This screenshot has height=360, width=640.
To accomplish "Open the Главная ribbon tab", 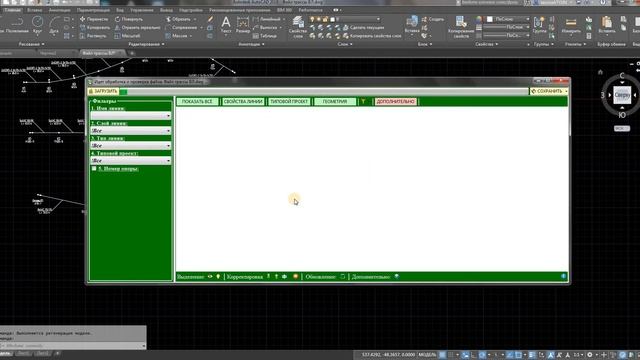I will (x=12, y=10).
